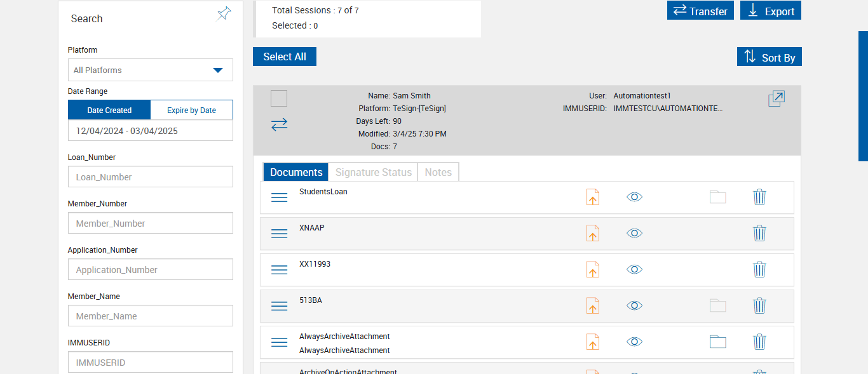The image size is (868, 374).
Task: Open folder for AlwaysArchiveAttachment document
Action: 718,342
